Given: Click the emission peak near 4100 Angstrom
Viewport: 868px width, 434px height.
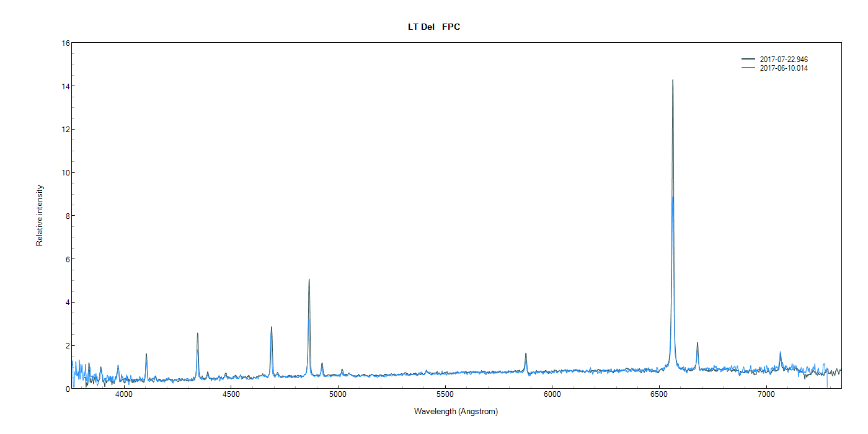Looking at the screenshot, I should (x=146, y=355).
